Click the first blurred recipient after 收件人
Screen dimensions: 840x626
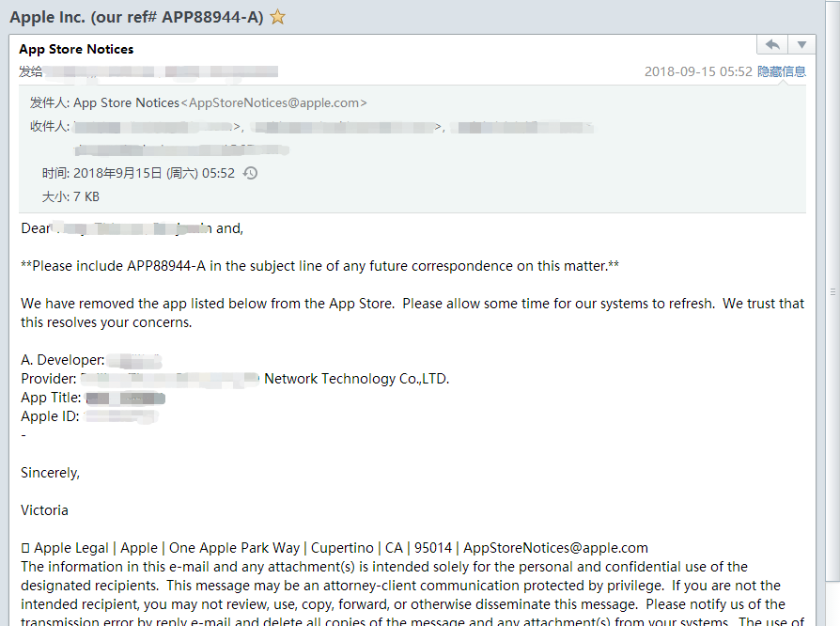point(153,127)
